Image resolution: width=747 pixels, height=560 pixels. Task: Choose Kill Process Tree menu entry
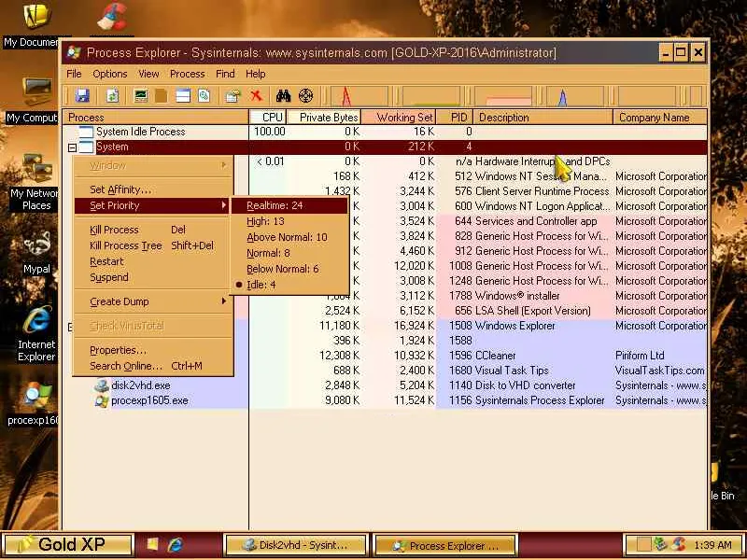[x=152, y=245]
